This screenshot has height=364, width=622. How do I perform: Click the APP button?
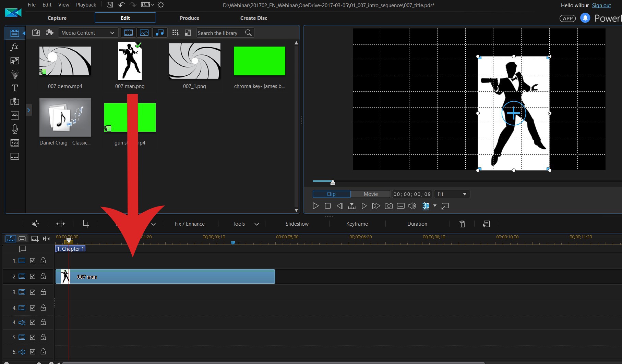[567, 18]
